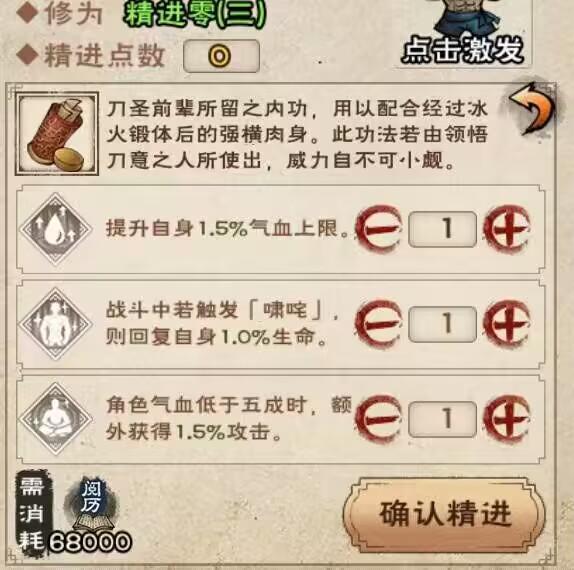
Task: Click the attack bonus level number box
Action: (x=443, y=419)
